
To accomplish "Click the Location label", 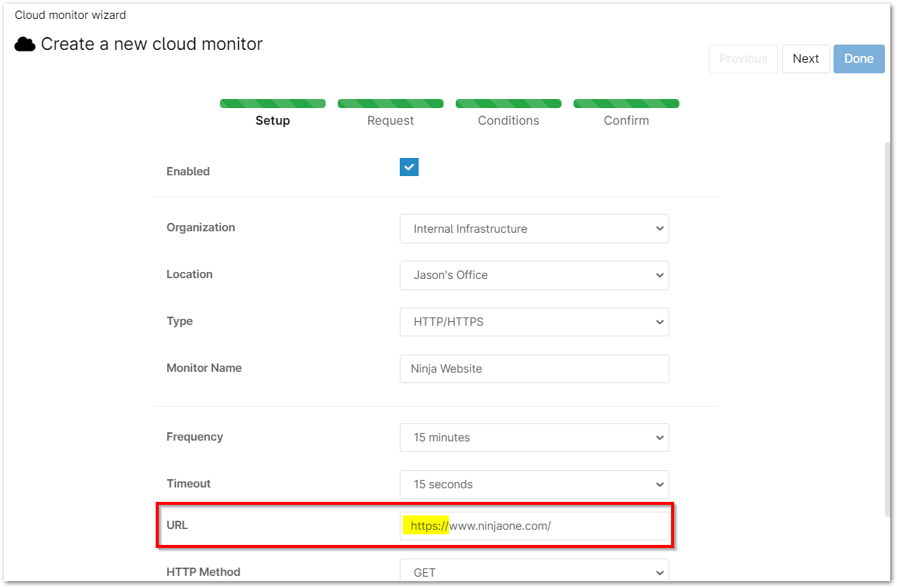I will [190, 274].
